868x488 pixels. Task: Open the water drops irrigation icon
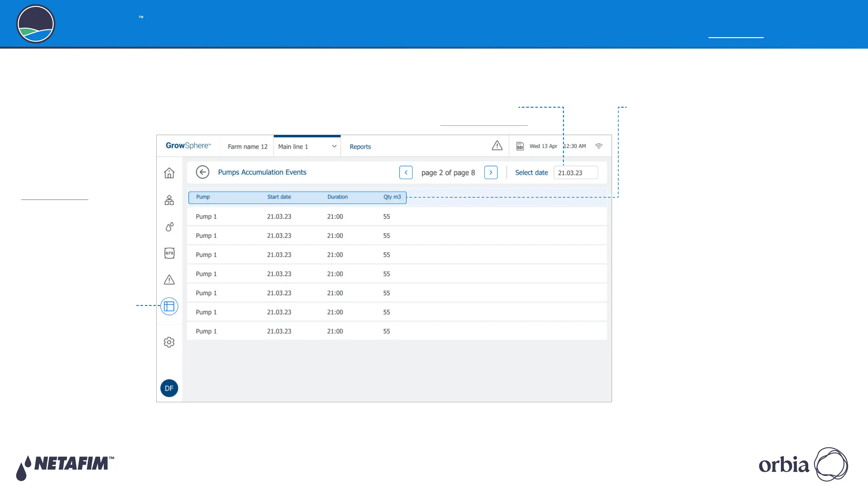click(169, 227)
